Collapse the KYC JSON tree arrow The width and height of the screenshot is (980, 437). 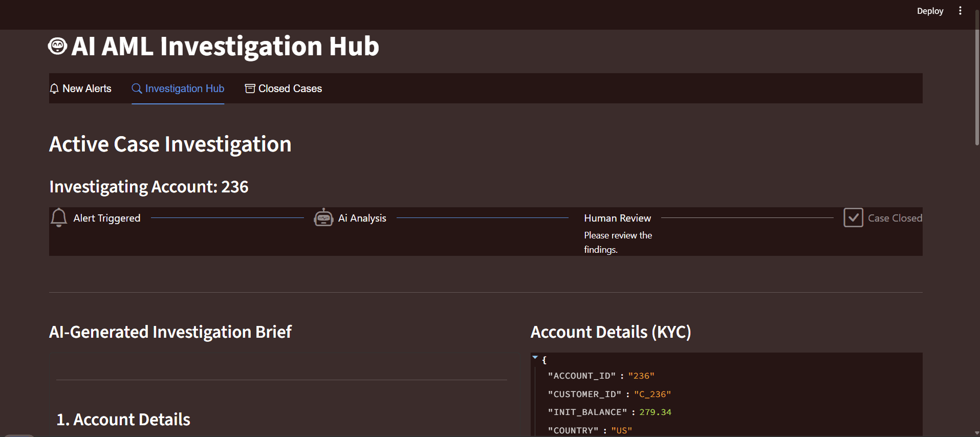pos(535,358)
